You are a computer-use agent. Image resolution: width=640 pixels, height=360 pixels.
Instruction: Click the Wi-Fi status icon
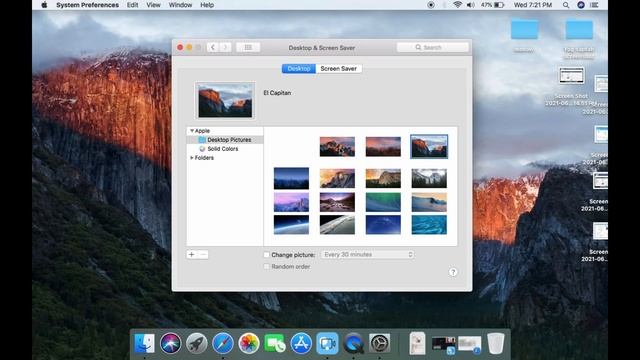458,5
